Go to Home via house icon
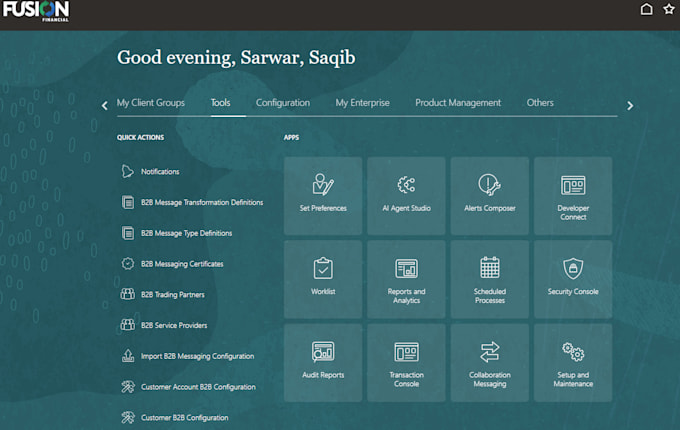This screenshot has width=680, height=430. [x=646, y=9]
